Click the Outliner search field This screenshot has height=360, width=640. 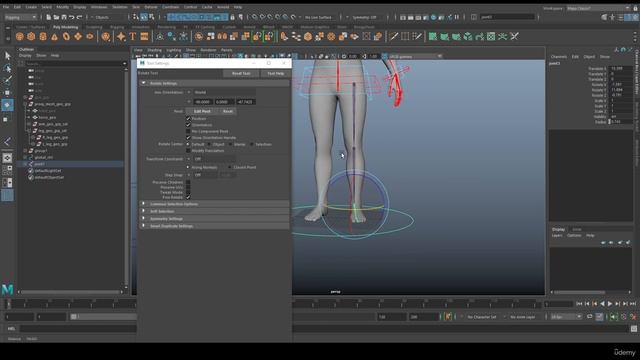click(73, 64)
